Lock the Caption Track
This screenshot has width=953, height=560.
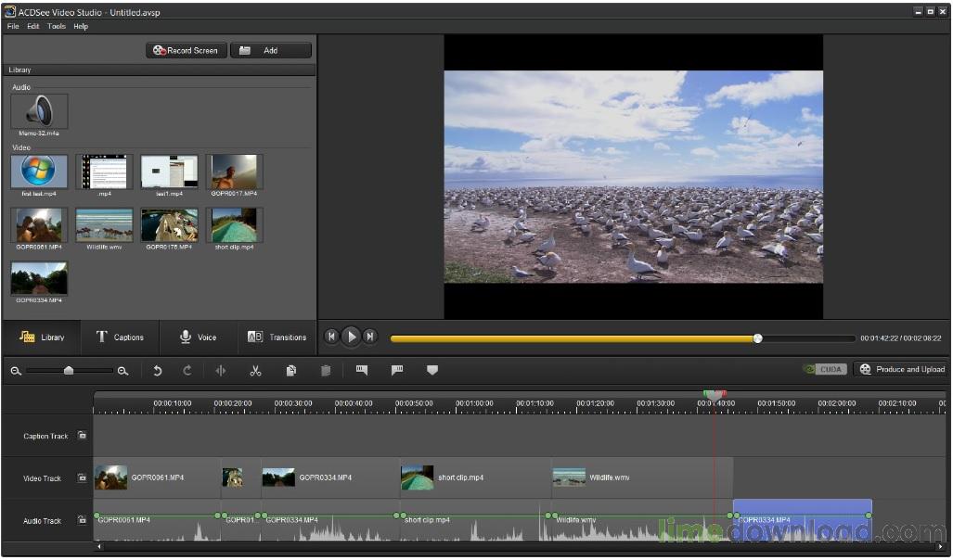tap(82, 436)
